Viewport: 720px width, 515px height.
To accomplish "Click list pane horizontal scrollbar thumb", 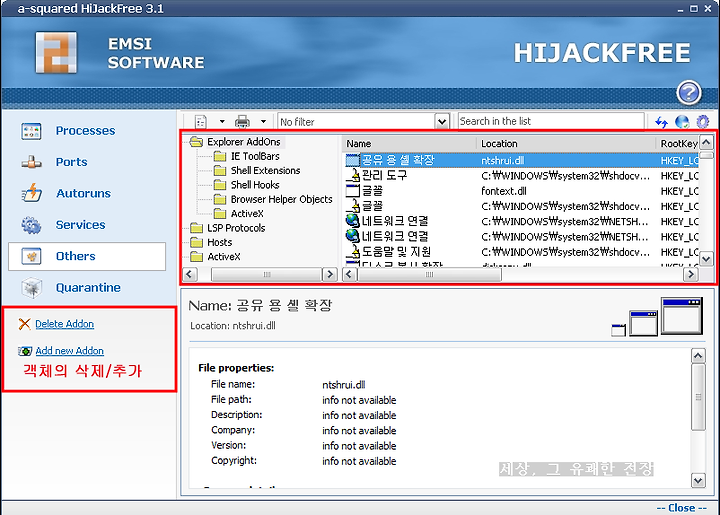I will [x=429, y=274].
